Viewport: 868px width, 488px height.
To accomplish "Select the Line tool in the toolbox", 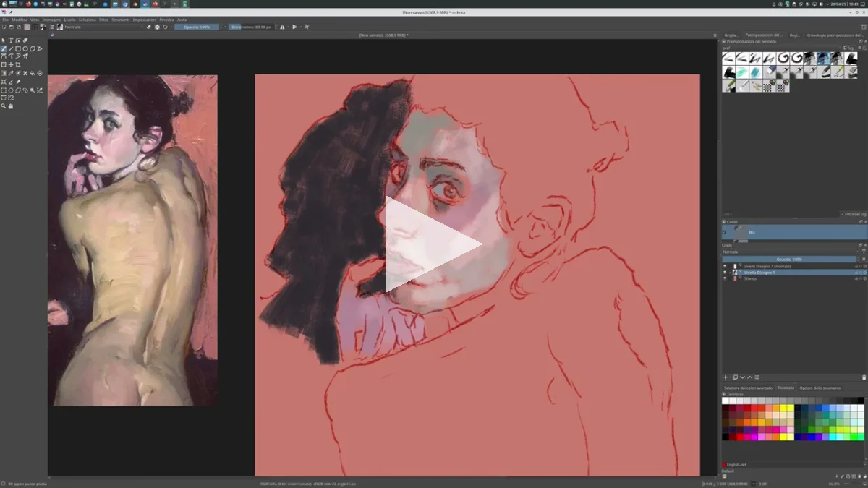I will point(11,49).
